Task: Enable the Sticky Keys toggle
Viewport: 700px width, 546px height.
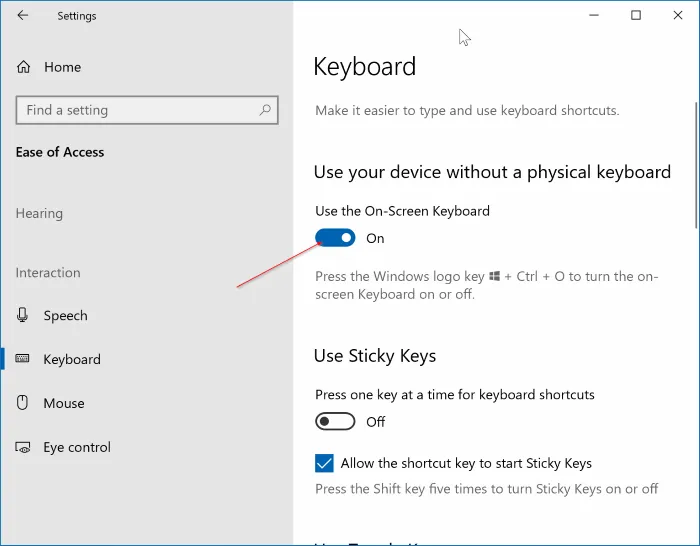Action: tap(335, 421)
